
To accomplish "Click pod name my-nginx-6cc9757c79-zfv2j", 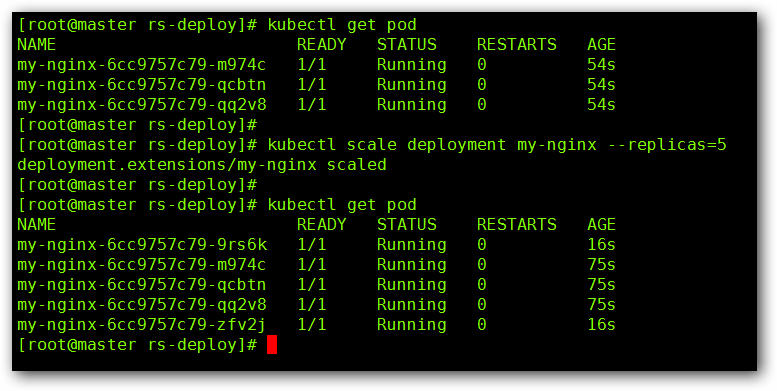I will (142, 325).
